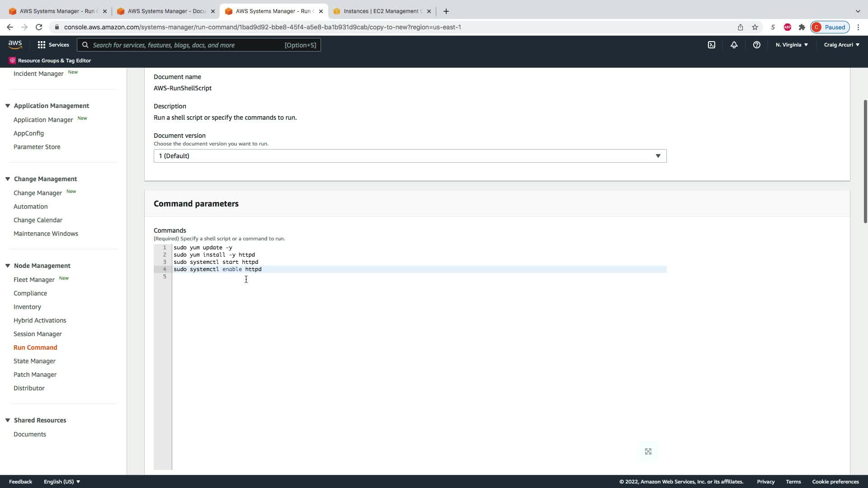868x488 pixels.
Task: Switch to Systems Manager Documents tab
Action: tap(165, 11)
